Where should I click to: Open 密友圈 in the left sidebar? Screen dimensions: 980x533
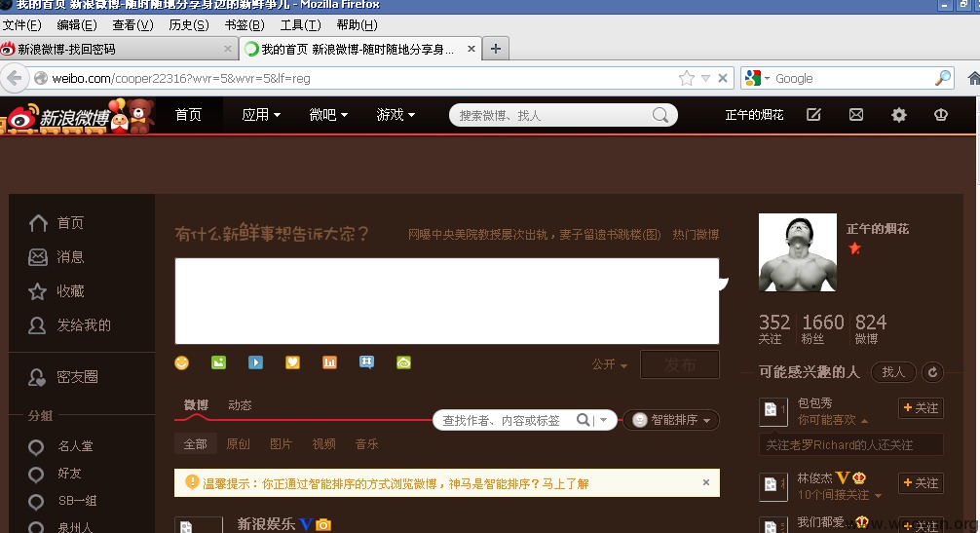pyautogui.click(x=63, y=377)
